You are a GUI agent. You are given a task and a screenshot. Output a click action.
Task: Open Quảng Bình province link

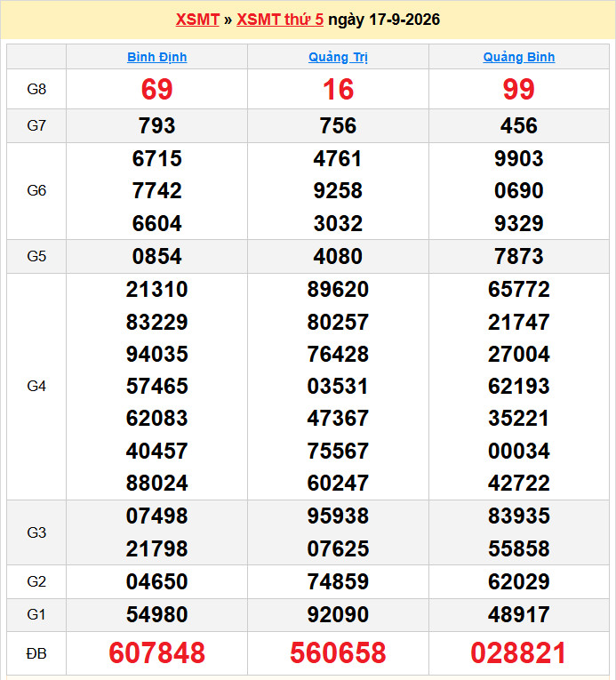pos(519,57)
